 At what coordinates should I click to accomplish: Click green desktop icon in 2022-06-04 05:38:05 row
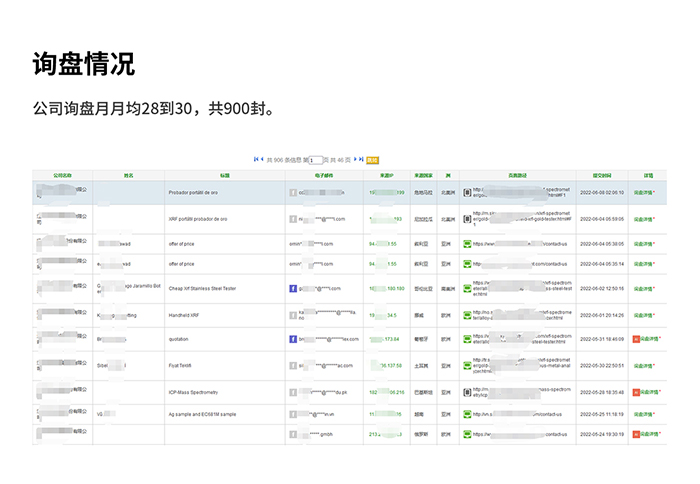467,244
